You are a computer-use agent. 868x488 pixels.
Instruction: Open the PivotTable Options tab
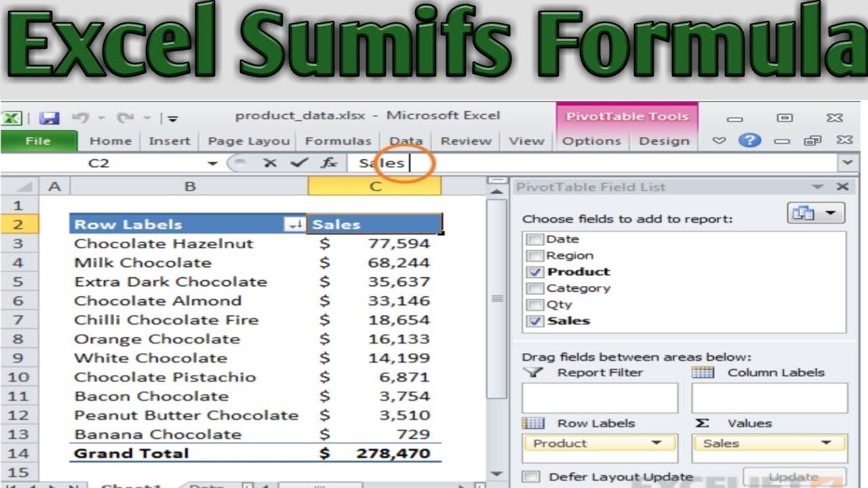tap(592, 141)
